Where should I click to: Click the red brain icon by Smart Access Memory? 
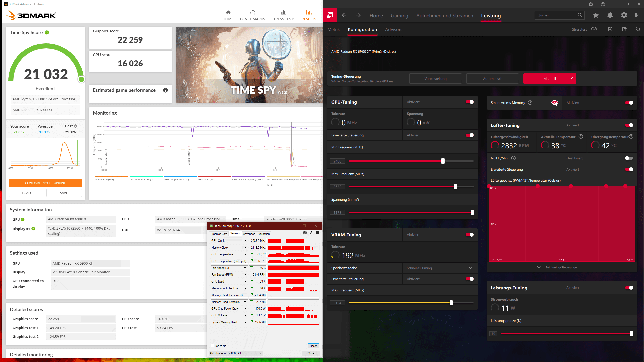click(x=555, y=103)
